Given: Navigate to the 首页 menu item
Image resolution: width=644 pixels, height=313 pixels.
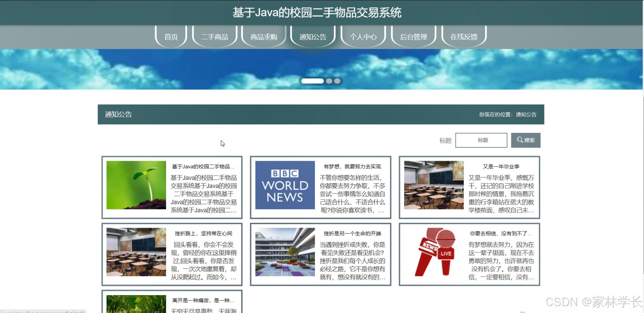Looking at the screenshot, I should click(x=171, y=37).
